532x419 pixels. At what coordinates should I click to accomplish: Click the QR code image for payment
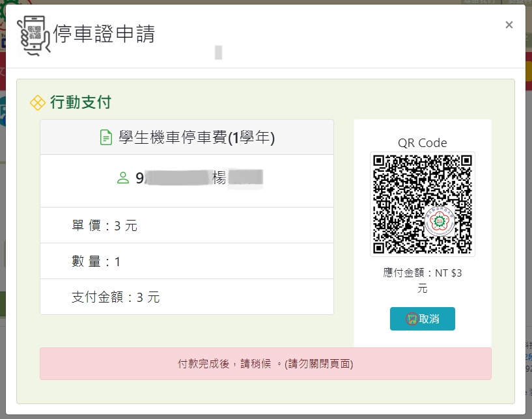tap(423, 204)
